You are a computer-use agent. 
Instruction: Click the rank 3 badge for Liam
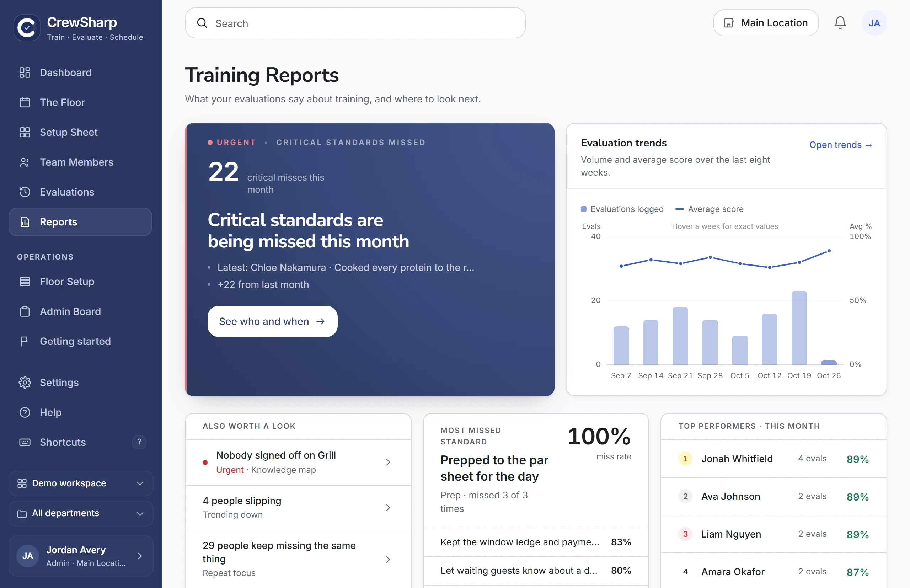685,534
